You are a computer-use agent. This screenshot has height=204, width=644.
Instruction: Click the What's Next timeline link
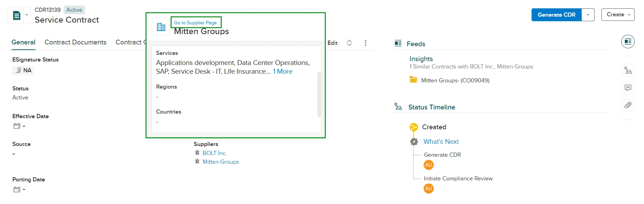(441, 142)
